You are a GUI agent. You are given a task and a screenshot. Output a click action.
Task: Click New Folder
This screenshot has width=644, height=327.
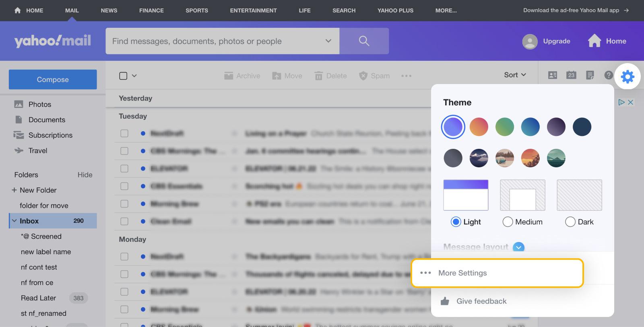[38, 190]
